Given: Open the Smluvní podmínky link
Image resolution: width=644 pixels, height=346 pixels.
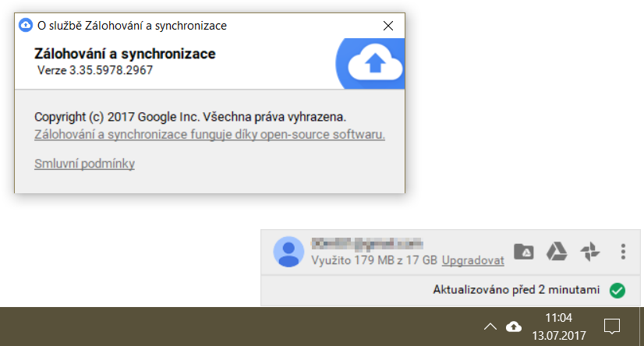Looking at the screenshot, I should [85, 164].
